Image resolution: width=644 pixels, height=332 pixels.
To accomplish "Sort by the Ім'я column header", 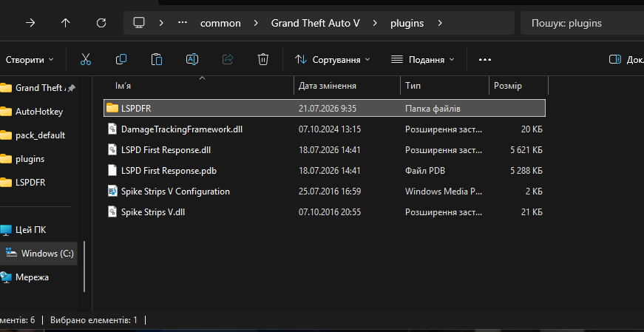I will (199, 86).
